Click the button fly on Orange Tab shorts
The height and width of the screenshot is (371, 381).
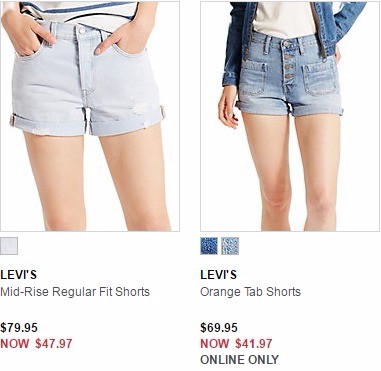point(289,65)
